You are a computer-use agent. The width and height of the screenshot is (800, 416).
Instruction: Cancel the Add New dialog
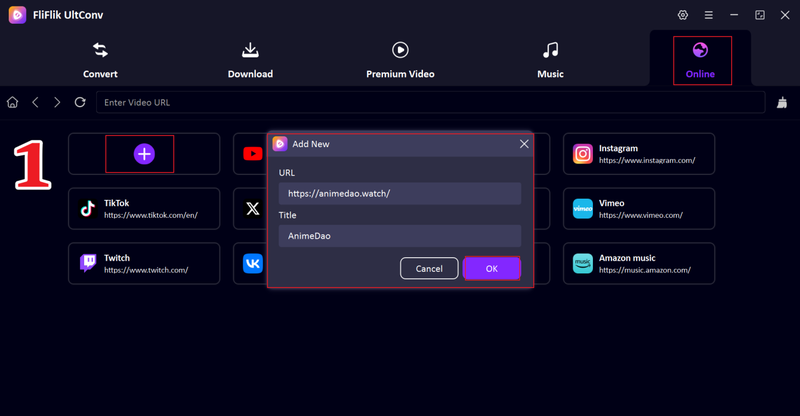[429, 268]
